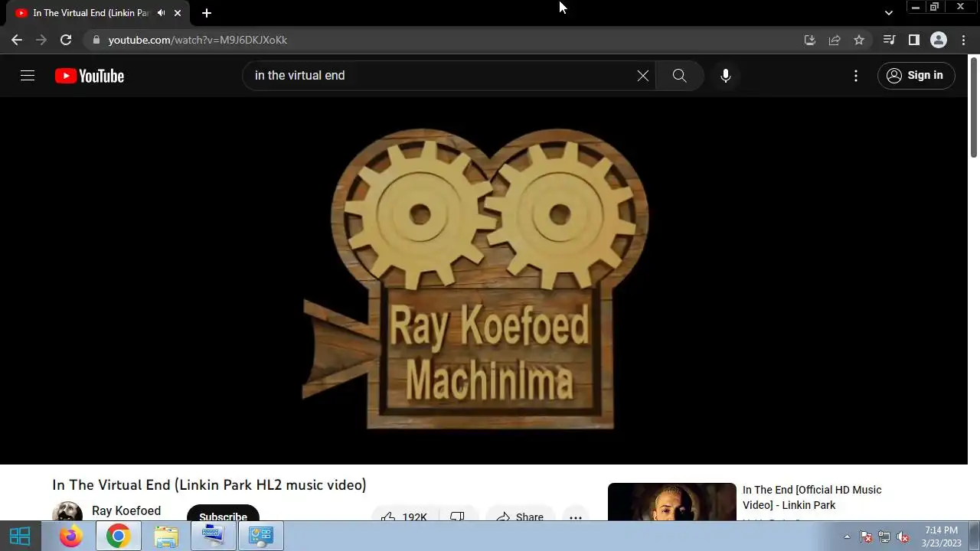Open tab search dropdown arrow
Screen dimensions: 980x551
point(888,13)
